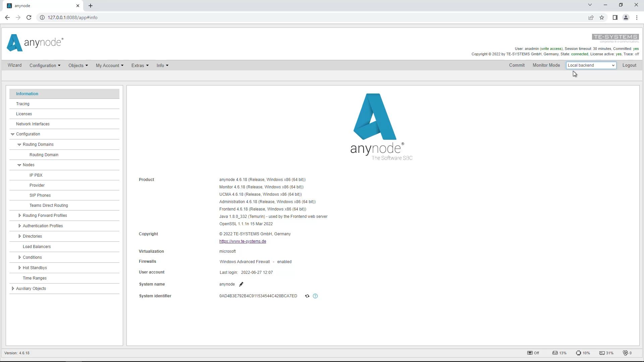This screenshot has width=644, height=362.
Task: Click the browser address bar URL
Action: 72,17
